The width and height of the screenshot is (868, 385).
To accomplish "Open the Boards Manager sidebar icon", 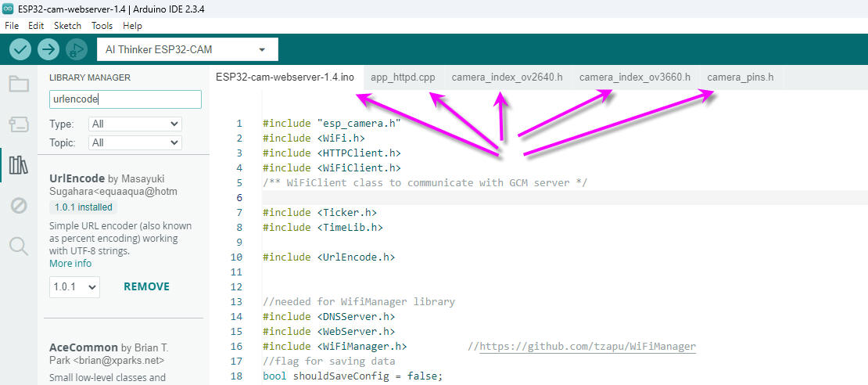I will pyautogui.click(x=19, y=124).
